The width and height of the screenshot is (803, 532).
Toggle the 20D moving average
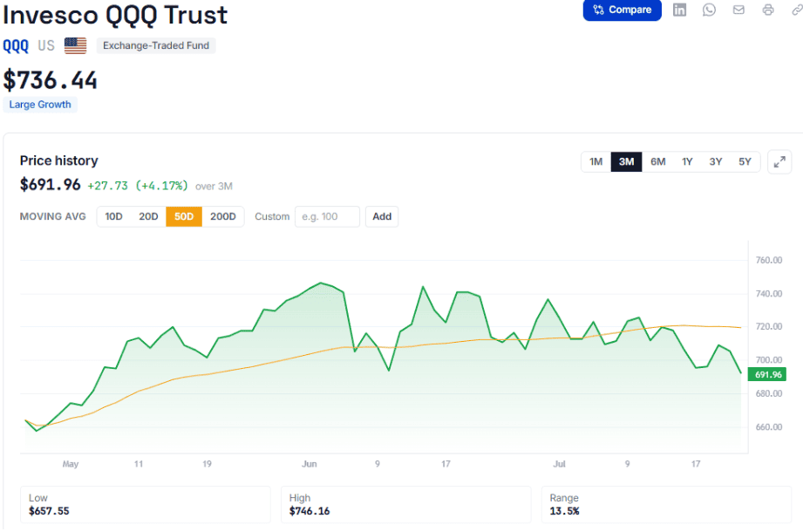[148, 216]
